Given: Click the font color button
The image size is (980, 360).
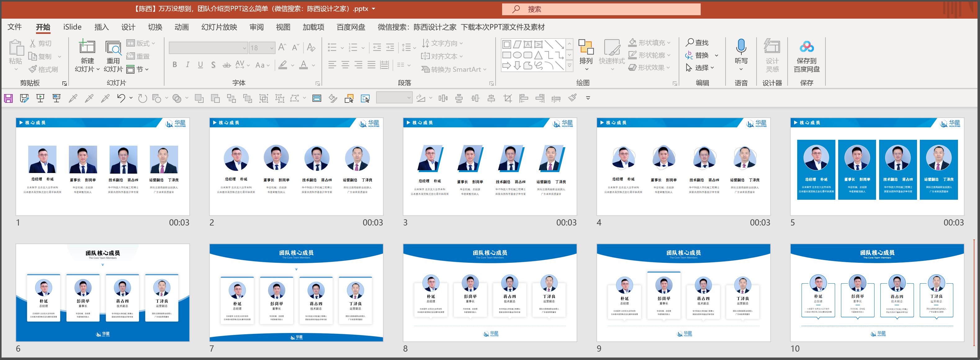Looking at the screenshot, I should click(303, 65).
